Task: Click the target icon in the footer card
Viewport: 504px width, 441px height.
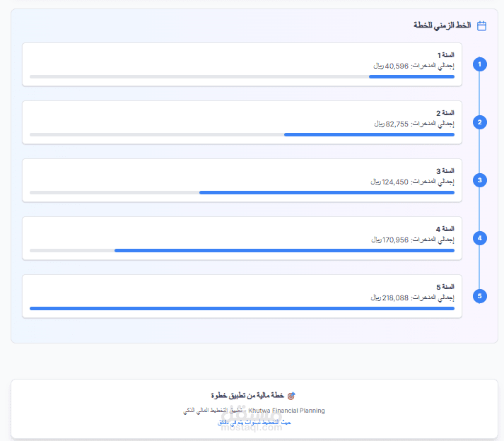Action: pyautogui.click(x=291, y=396)
